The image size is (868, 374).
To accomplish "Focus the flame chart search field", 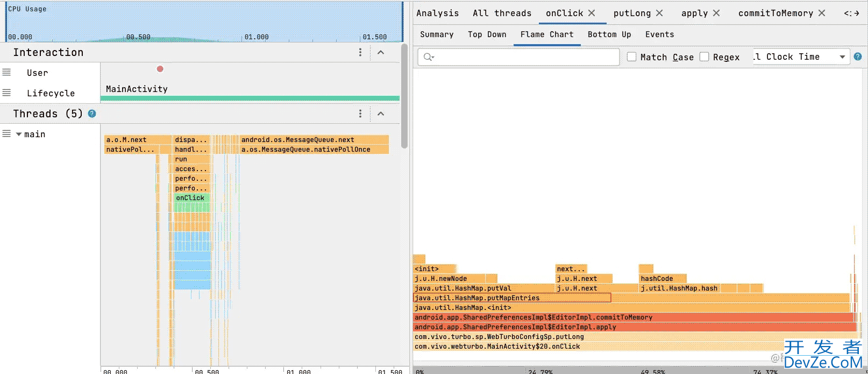I will coord(518,57).
